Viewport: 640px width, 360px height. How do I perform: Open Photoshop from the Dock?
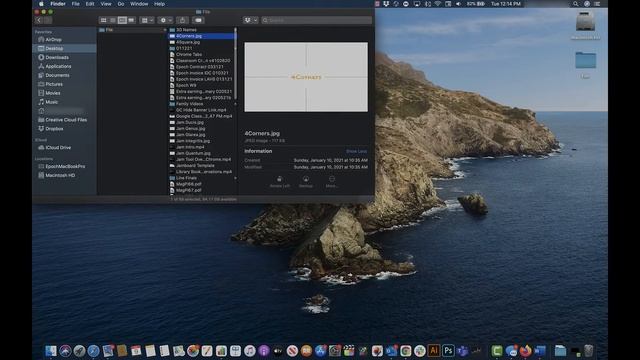[448, 351]
